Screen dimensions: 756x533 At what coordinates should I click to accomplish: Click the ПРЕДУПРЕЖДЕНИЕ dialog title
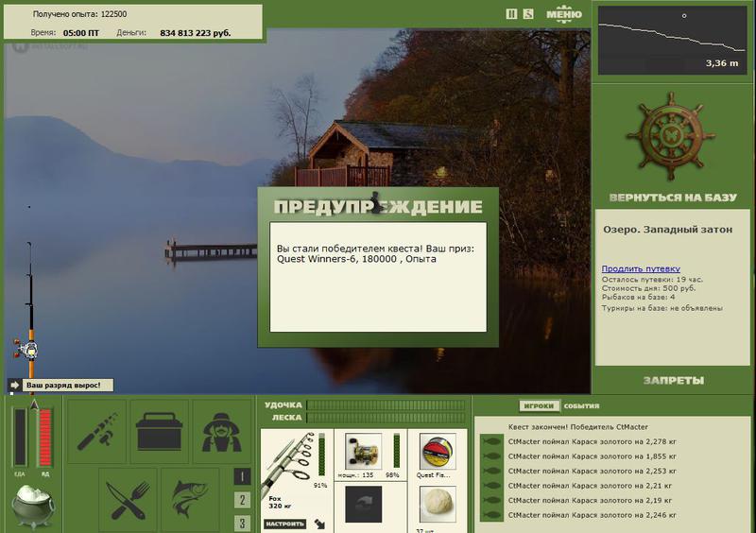378,206
